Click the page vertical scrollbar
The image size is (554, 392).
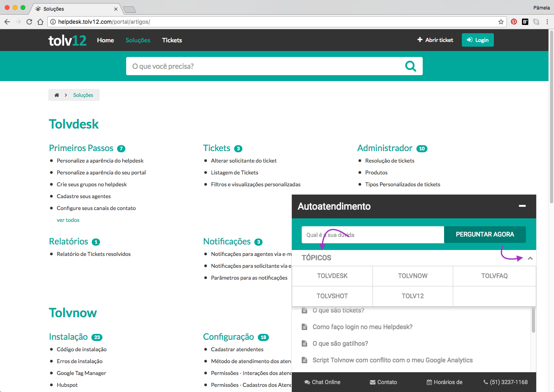tap(551, 117)
